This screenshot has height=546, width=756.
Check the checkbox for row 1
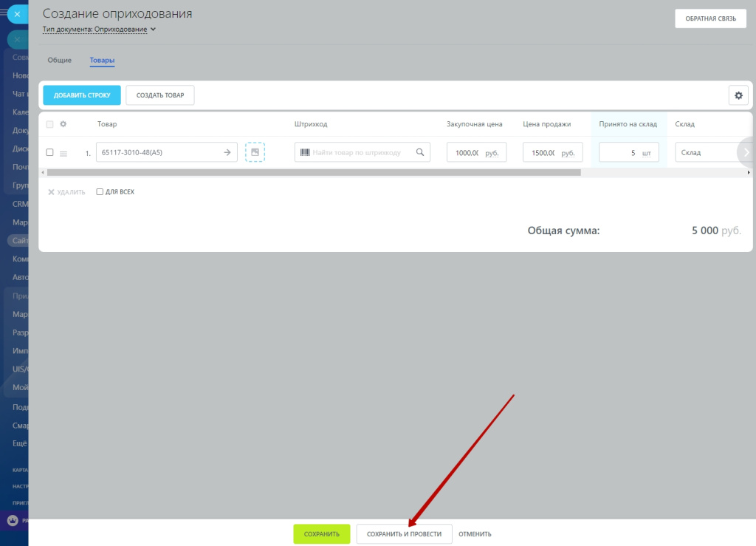[50, 152]
